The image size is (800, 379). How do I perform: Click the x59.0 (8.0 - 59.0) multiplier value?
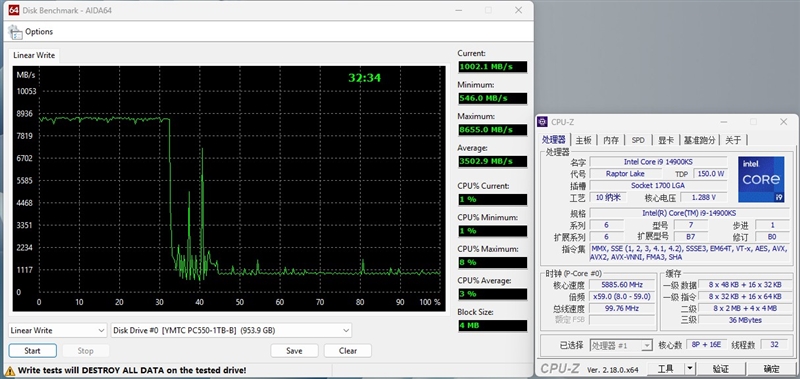pyautogui.click(x=622, y=296)
